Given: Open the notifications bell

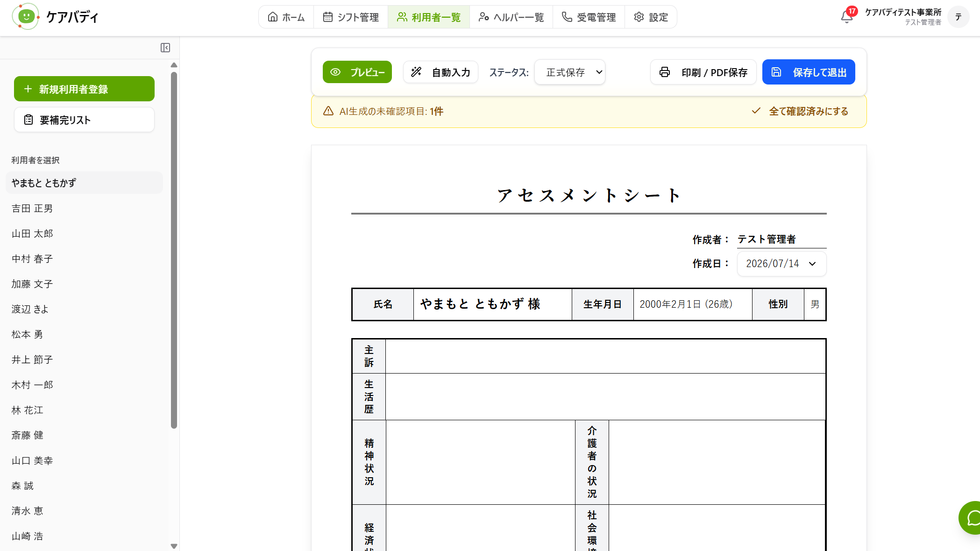Looking at the screenshot, I should coord(846,17).
